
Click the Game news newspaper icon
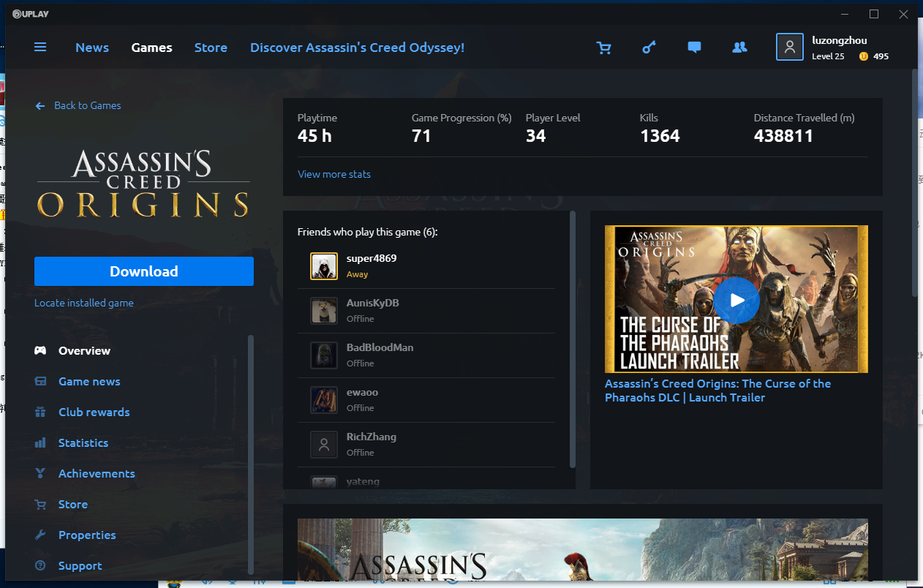[41, 381]
